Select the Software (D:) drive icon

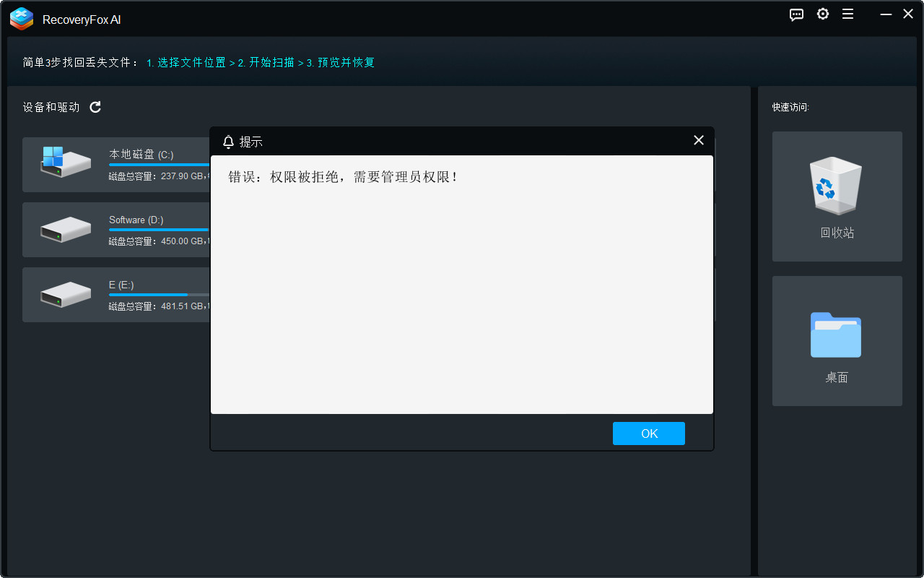(65, 230)
